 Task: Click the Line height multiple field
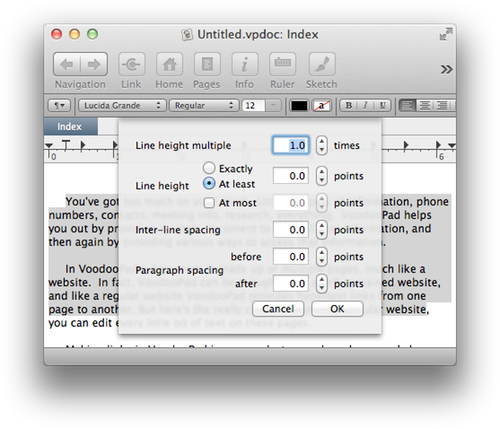(x=291, y=145)
